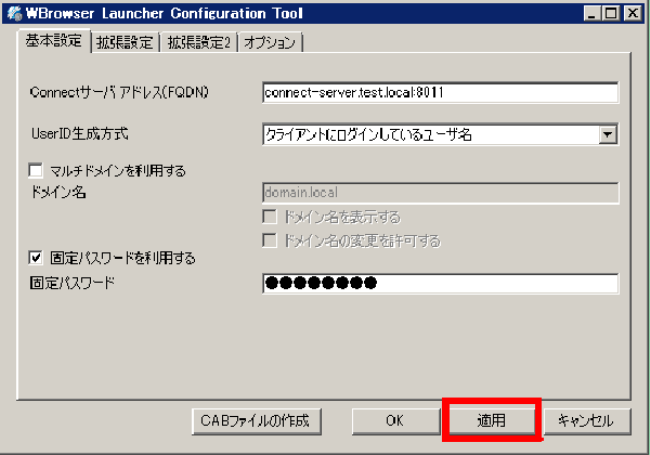Toggle the ドメイン名を表示する checkbox
650x455 pixels.
click(268, 217)
